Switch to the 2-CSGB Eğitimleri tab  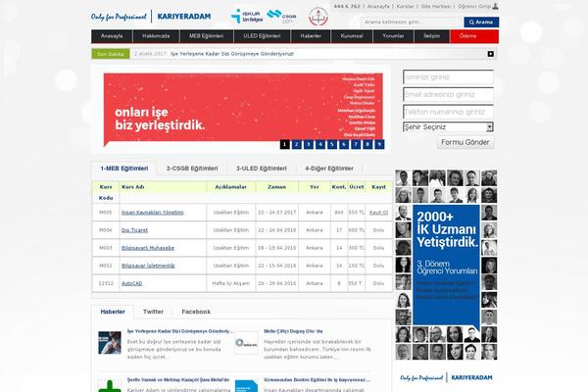tap(192, 169)
